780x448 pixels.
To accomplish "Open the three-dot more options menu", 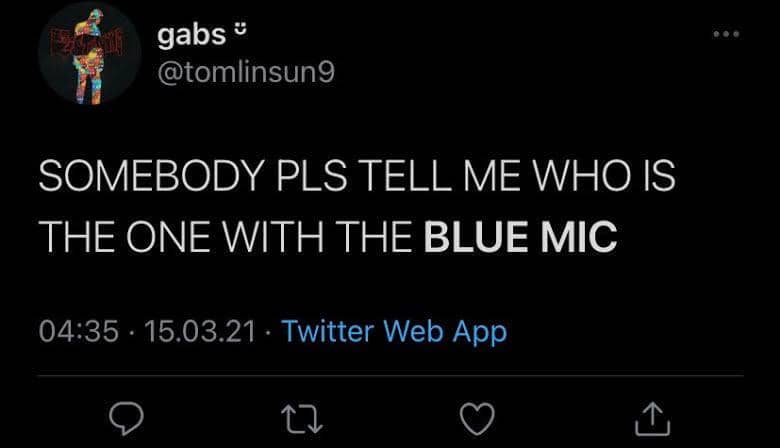I will point(726,34).
